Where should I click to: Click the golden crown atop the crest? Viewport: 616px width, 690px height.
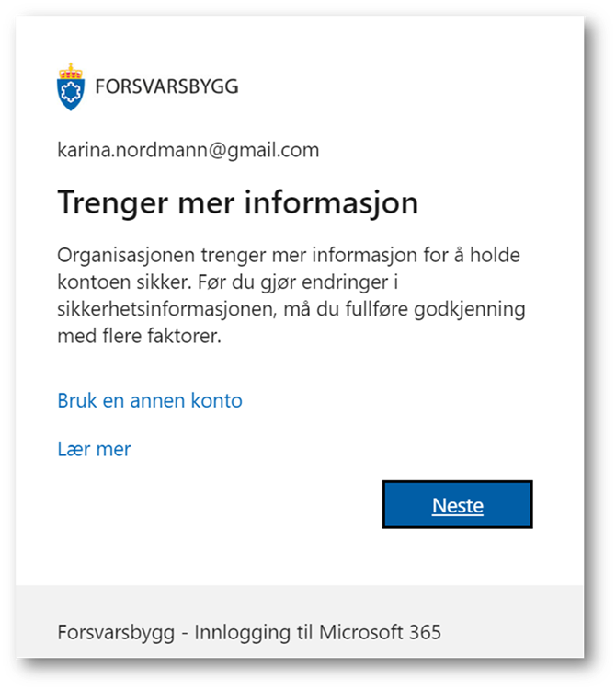[71, 71]
